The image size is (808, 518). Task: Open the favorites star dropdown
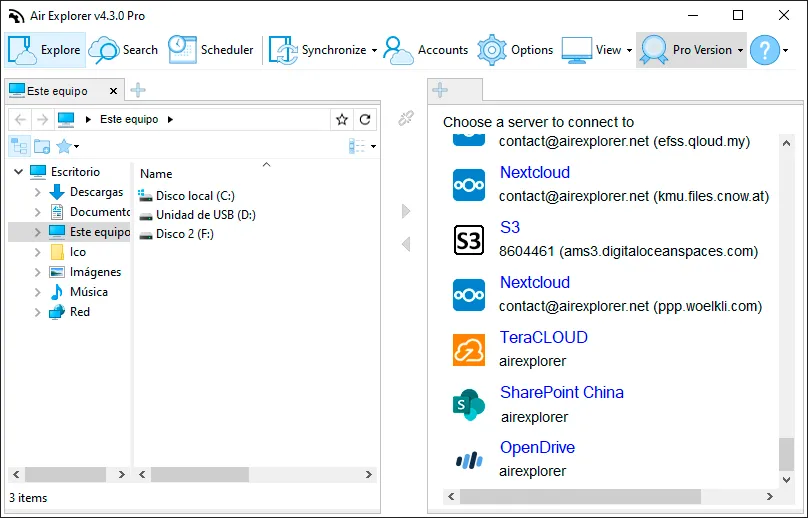(x=68, y=146)
